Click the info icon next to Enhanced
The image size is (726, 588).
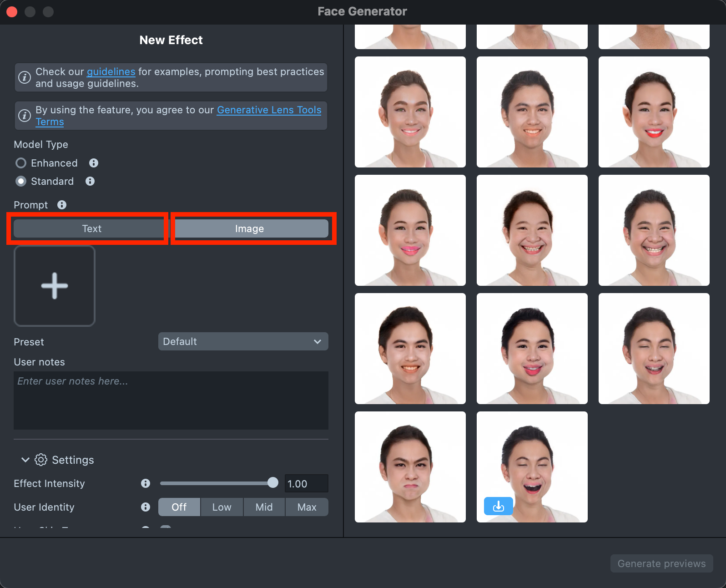click(94, 163)
